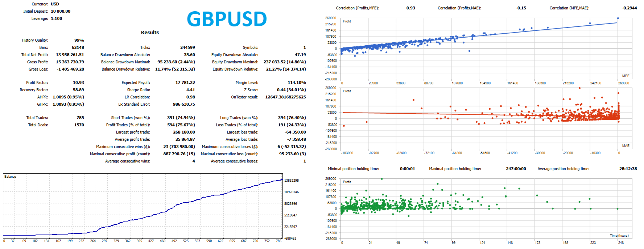Click LR Correlation value 0.98
The height and width of the screenshot is (249, 644).
(191, 97)
